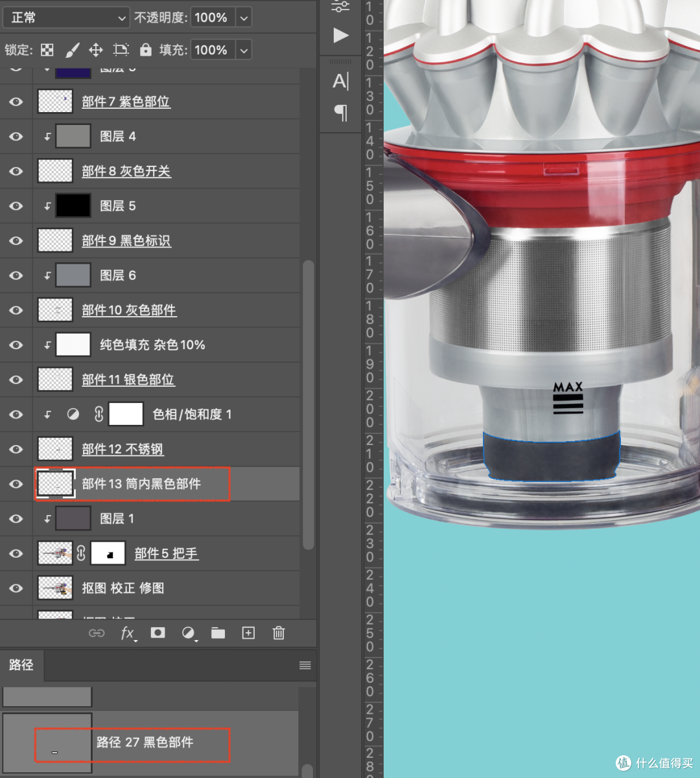Viewport: 700px width, 778px height.
Task: Lock all padlock icon
Action: [x=146, y=50]
